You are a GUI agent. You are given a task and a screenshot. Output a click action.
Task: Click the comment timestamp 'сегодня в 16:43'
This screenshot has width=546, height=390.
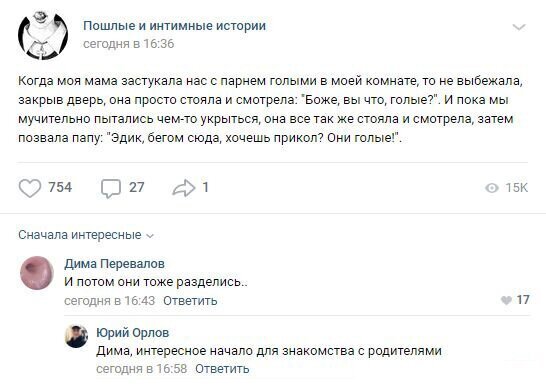click(x=109, y=301)
